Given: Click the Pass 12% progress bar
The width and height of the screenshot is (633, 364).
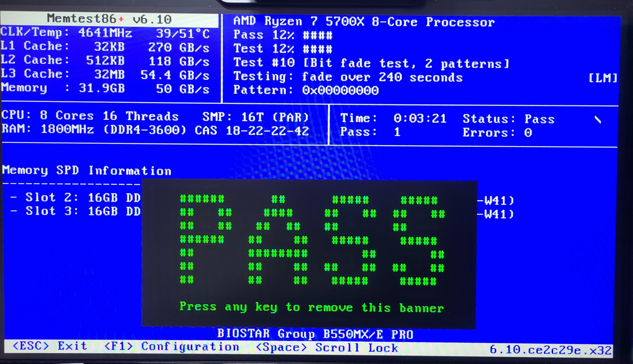Looking at the screenshot, I should (317, 35).
